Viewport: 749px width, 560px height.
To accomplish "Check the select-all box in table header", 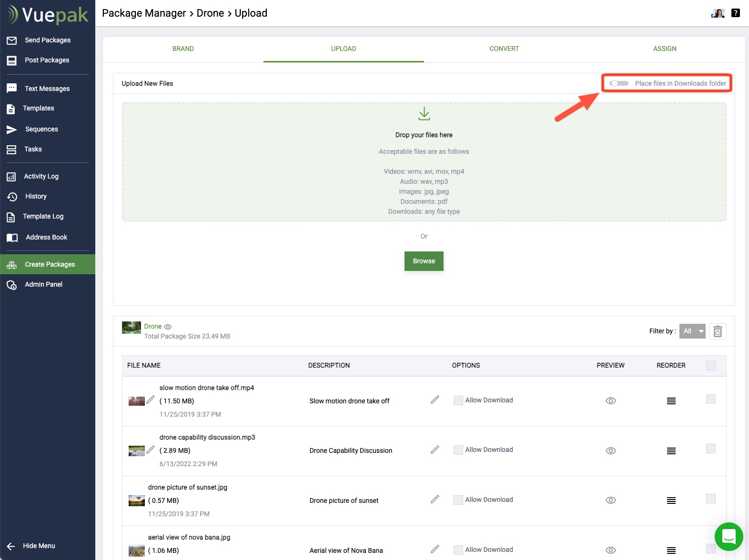I will tap(710, 366).
